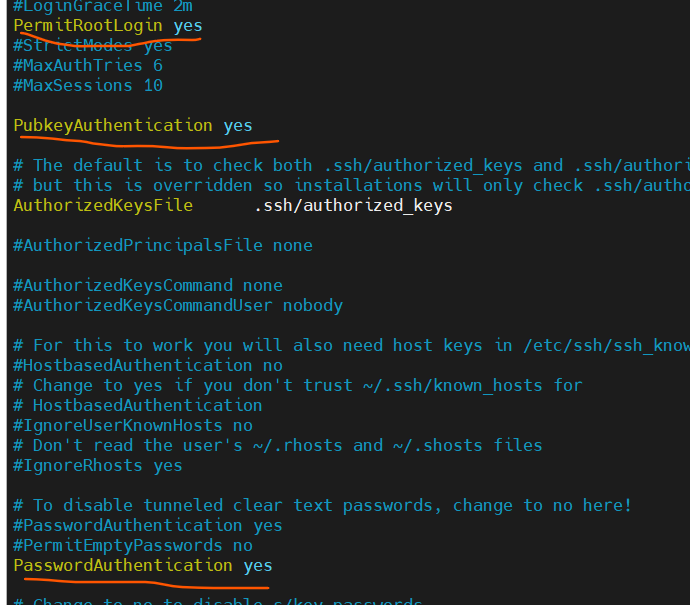Viewport: 690px width, 605px height.
Task: Click the #LoginGraceTime 2m line
Action: [103, 7]
